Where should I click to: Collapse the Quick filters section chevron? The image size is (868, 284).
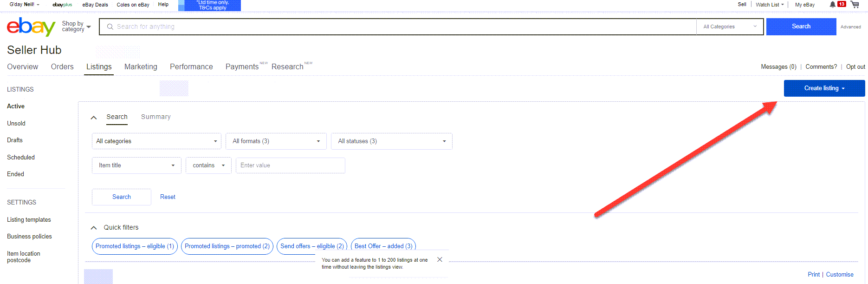tap(94, 228)
